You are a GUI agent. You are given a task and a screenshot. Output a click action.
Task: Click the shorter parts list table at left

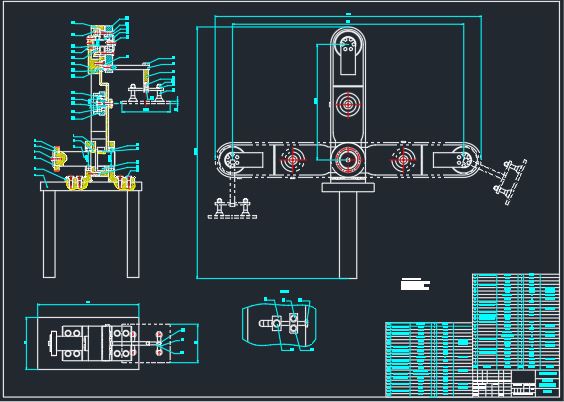point(428,360)
